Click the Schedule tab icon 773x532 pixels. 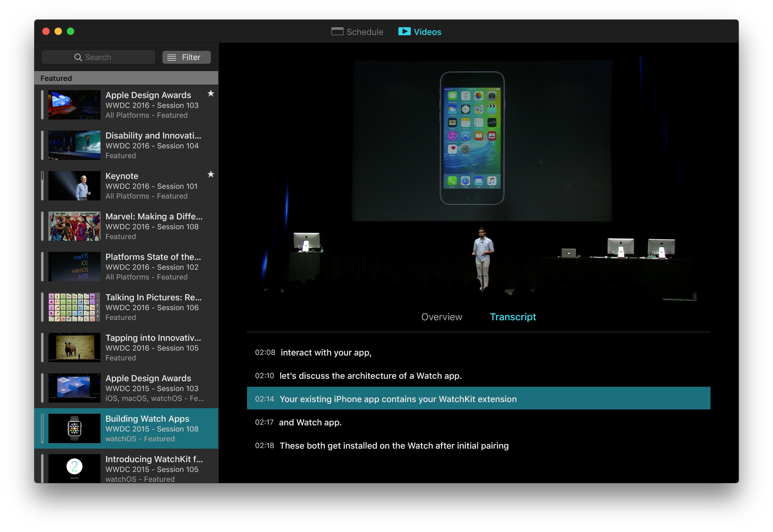(337, 31)
